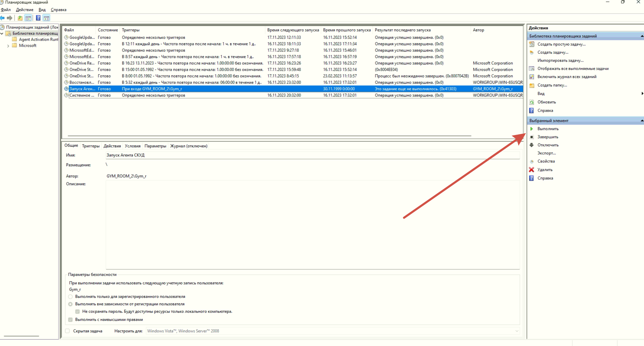Click the green Run icon (Выполнить)
Screen dimensions: 644x346
pyautogui.click(x=532, y=129)
